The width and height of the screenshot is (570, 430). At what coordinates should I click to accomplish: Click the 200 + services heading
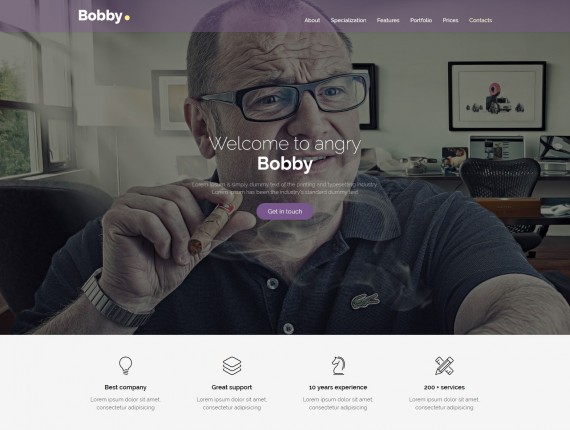(x=444, y=387)
